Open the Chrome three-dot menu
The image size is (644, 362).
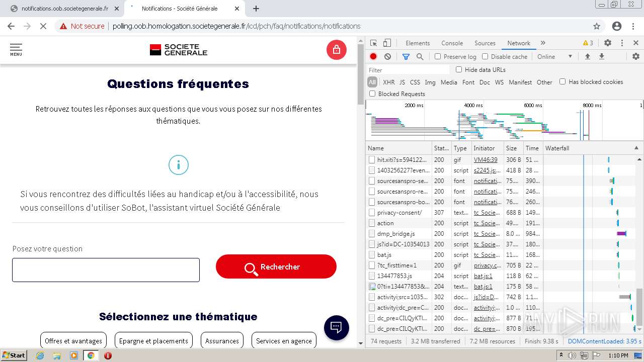coord(634,26)
